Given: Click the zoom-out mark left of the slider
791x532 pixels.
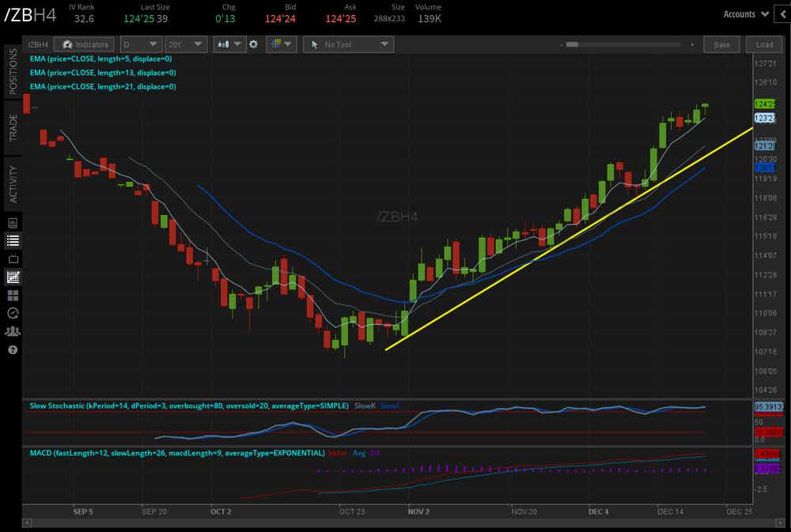Looking at the screenshot, I should pyautogui.click(x=561, y=45).
